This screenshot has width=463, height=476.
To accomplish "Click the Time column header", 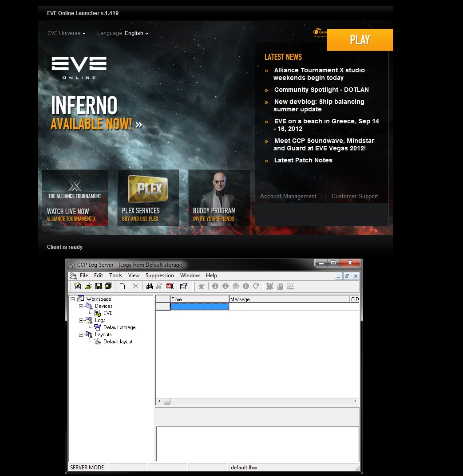I will 200,299.
